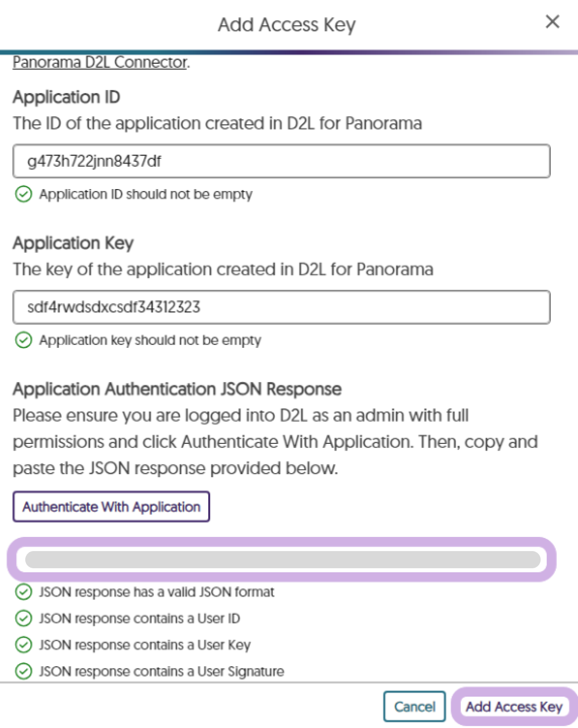578x728 pixels.
Task: Click Authenticate With Application button
Action: [x=111, y=507]
